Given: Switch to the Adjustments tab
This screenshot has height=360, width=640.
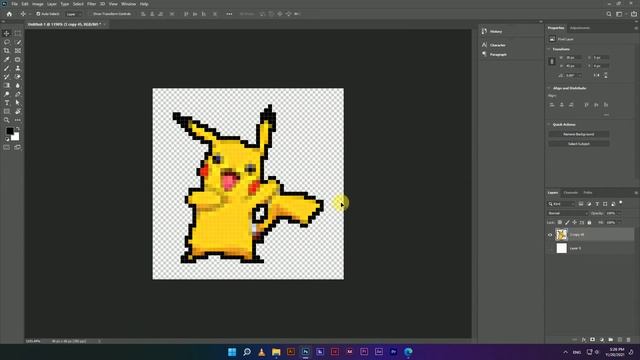Looking at the screenshot, I should tap(580, 28).
